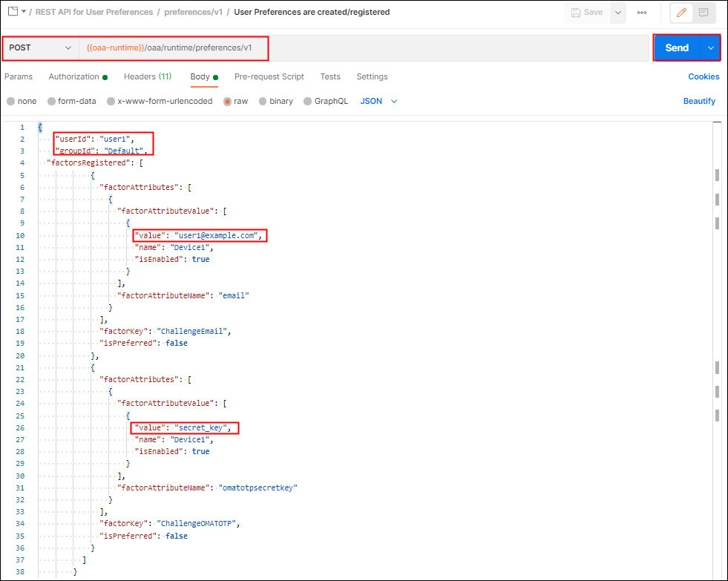
Task: Click the "user1@example.com" value
Action: coord(217,235)
